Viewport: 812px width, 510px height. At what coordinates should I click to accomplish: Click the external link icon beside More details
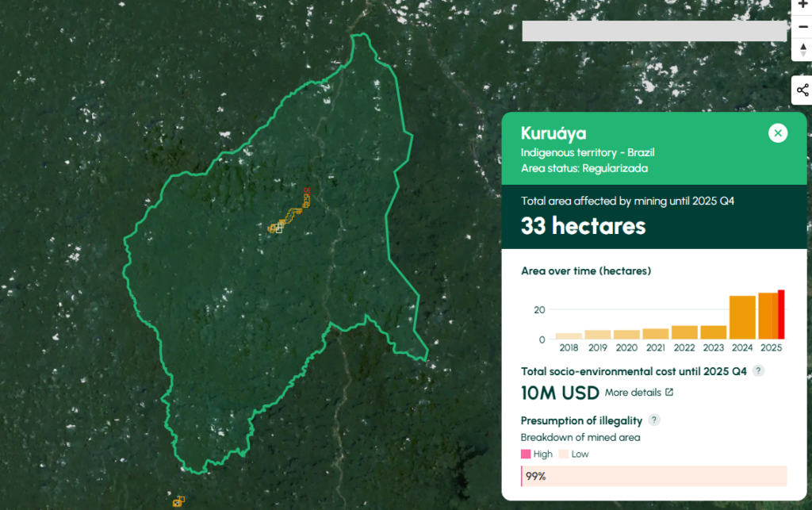pos(669,392)
